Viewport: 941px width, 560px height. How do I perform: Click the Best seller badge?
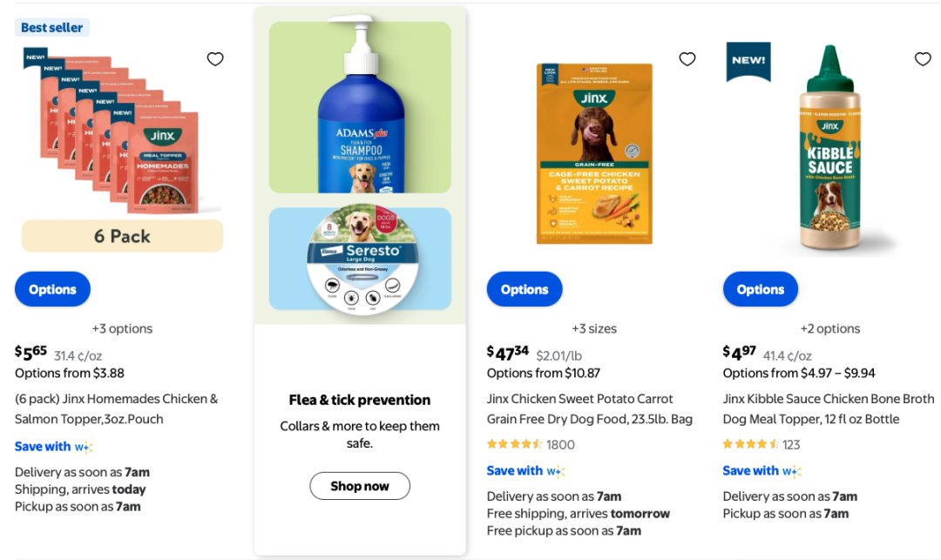click(52, 28)
